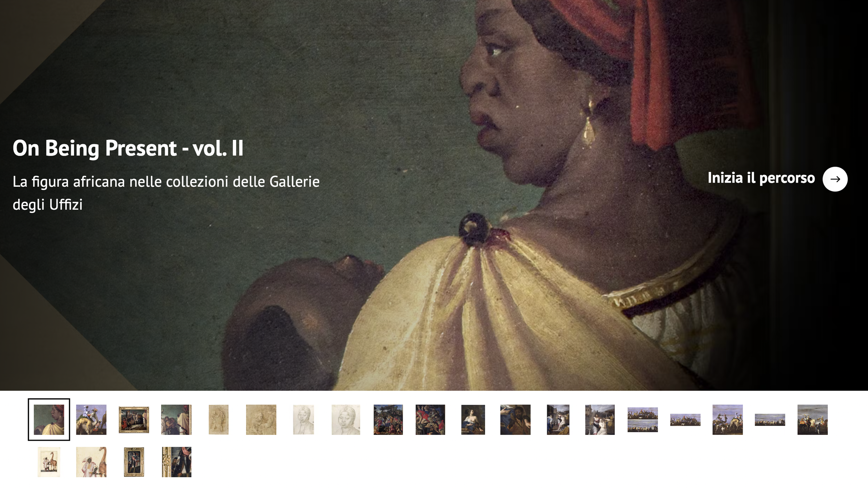
Task: Select the woman in blue drapery thumbnail
Action: coord(473,419)
